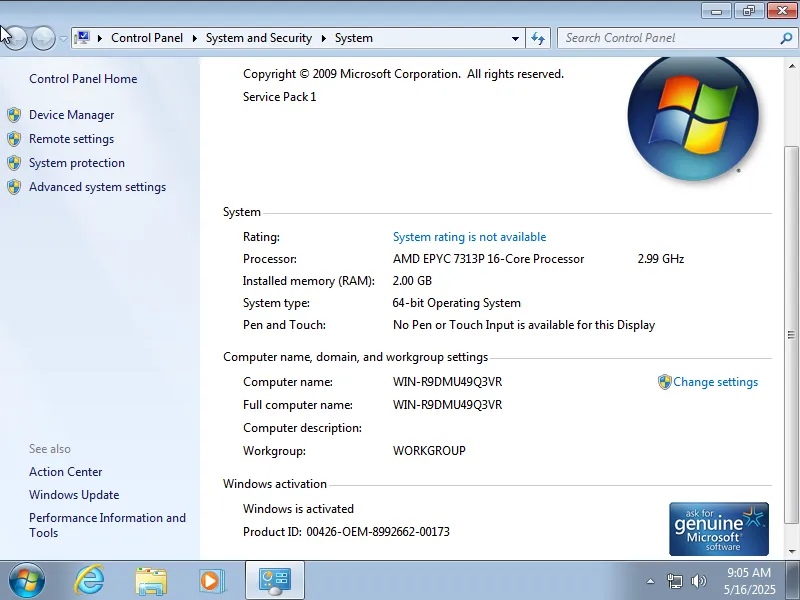
Task: Click 2.99 GHz processor speed text
Action: click(x=661, y=259)
